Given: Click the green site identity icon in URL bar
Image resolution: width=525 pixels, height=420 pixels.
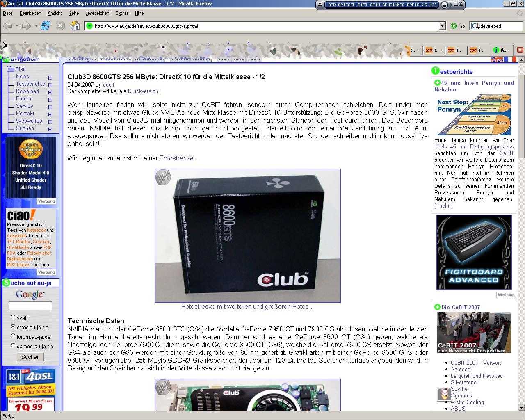Looking at the screenshot, I should (89, 26).
